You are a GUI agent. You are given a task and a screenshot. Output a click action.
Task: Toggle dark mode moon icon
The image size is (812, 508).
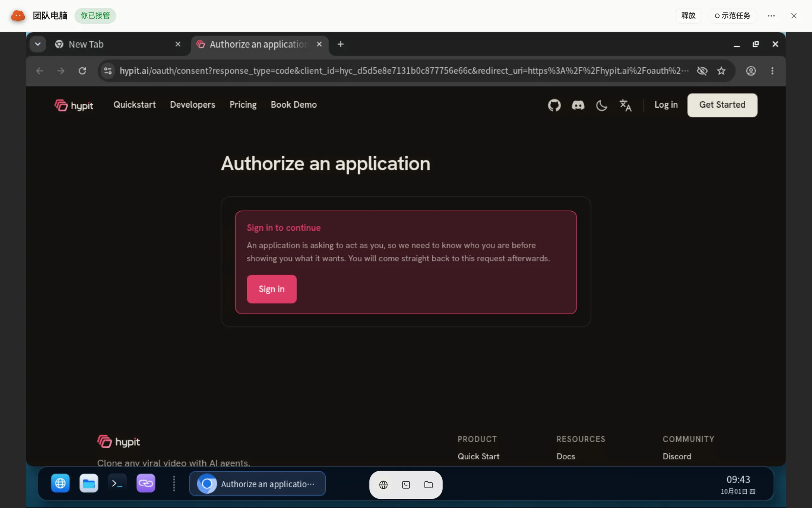coord(602,105)
